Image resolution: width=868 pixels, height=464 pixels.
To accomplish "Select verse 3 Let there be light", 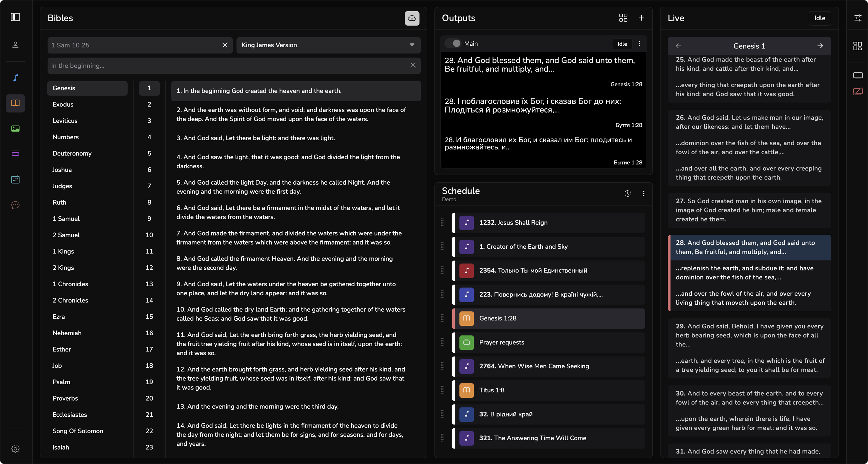I will [296, 138].
